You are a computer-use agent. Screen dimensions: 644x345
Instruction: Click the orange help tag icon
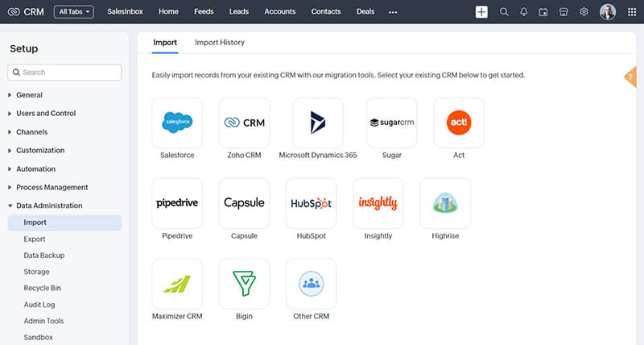[630, 77]
